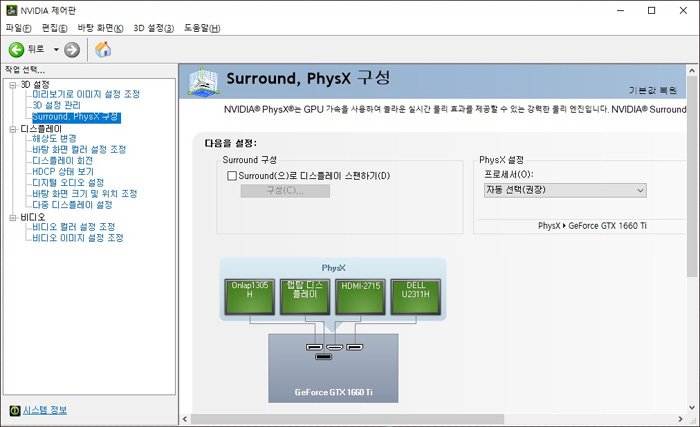
Task: Click the NVIDIA Control Panel title icon
Action: click(x=12, y=10)
